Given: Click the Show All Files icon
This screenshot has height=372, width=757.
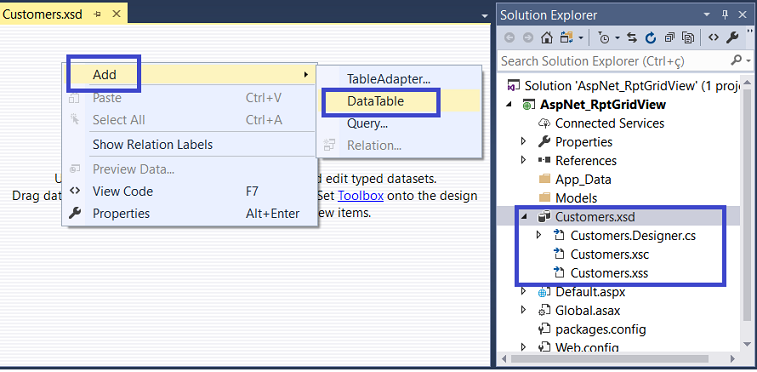Looking at the screenshot, I should pos(688,38).
